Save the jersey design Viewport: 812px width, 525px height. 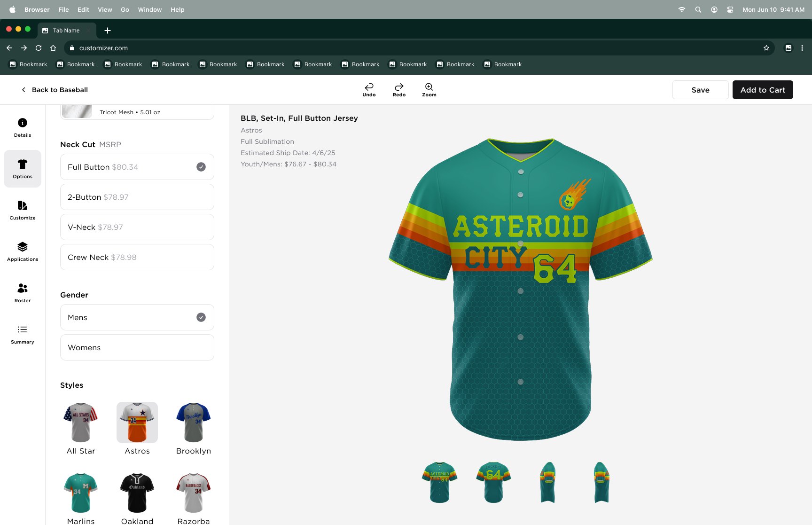coord(700,90)
